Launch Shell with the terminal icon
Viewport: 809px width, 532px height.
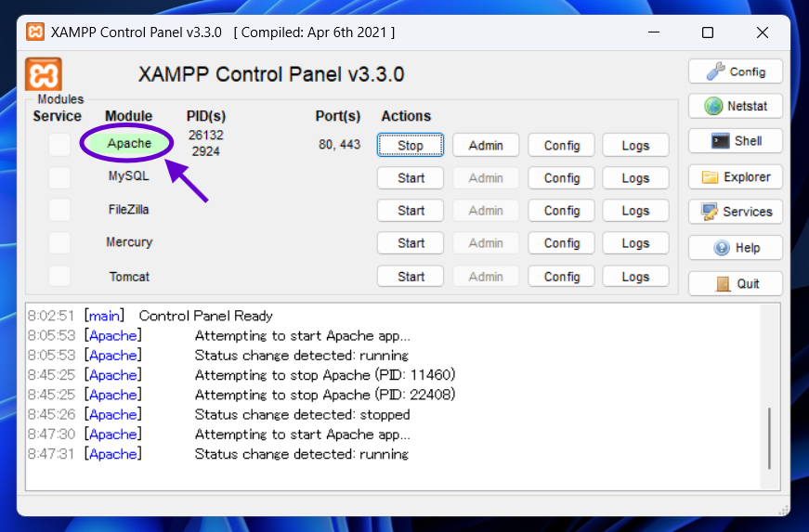735,141
